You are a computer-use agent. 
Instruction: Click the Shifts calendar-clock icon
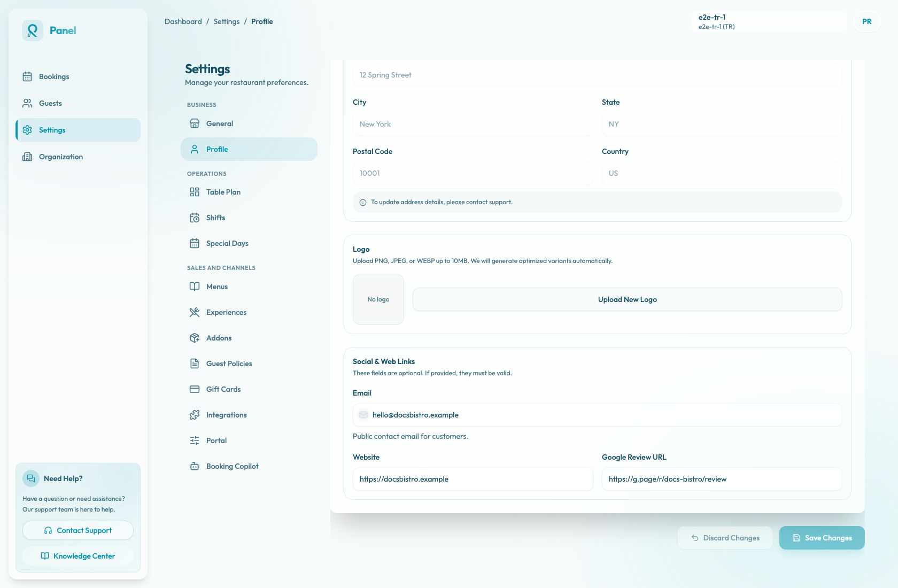pyautogui.click(x=195, y=218)
